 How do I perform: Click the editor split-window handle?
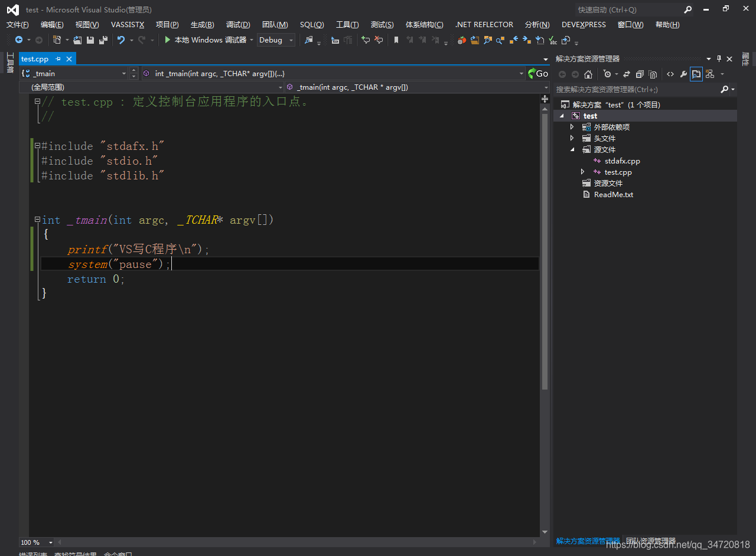(x=545, y=99)
